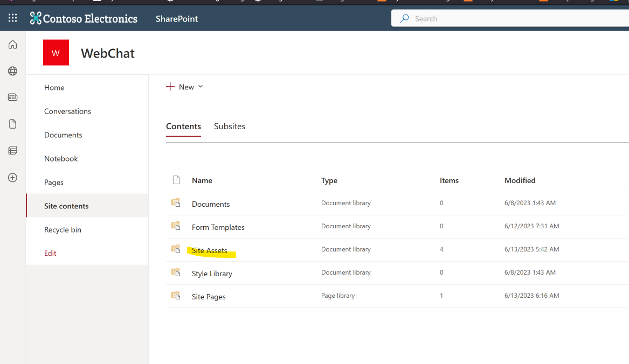Viewport: 629px width, 364px height.
Task: Switch to the Contents tab
Action: (183, 127)
